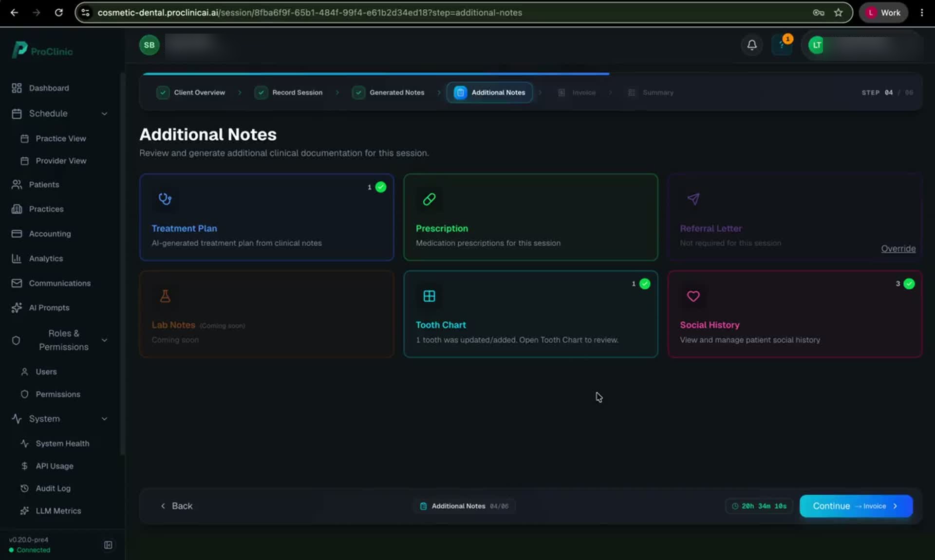Open Users in sidebar
The width and height of the screenshot is (935, 560).
(x=46, y=372)
